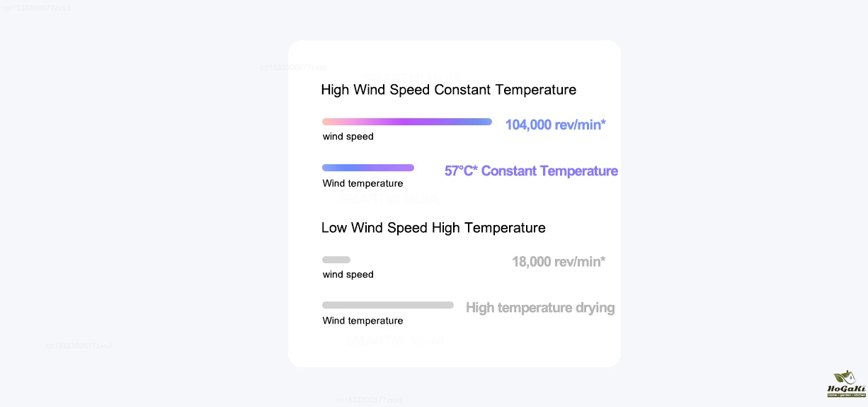Click the watermark text at bottom center
The height and width of the screenshot is (407, 868).
pyautogui.click(x=369, y=400)
